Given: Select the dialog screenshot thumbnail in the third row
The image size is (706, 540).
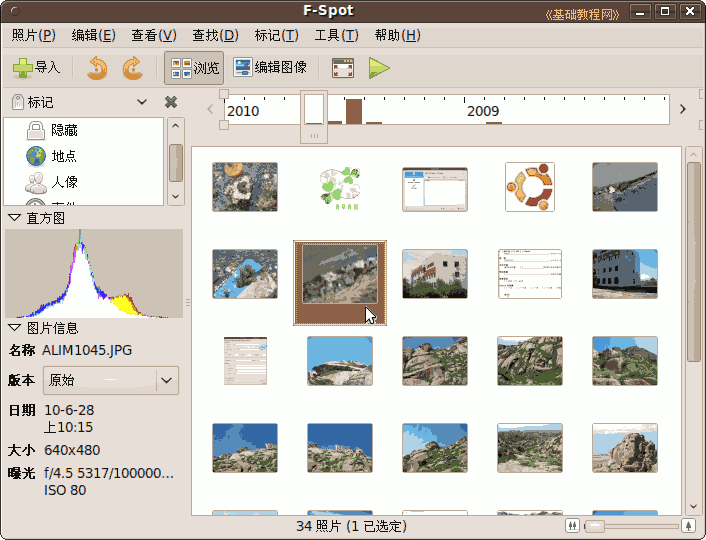Looking at the screenshot, I should click(245, 361).
